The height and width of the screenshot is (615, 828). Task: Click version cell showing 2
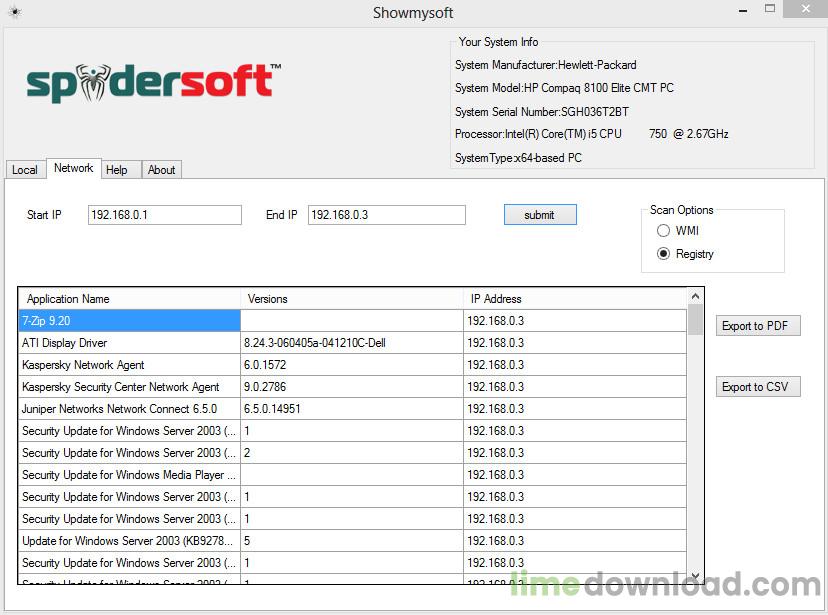click(x=352, y=453)
